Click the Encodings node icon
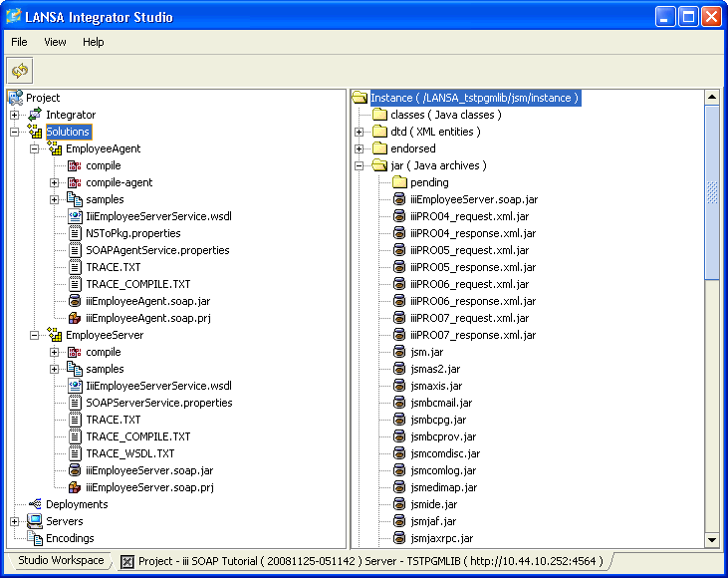The height and width of the screenshot is (578, 728). [35, 538]
